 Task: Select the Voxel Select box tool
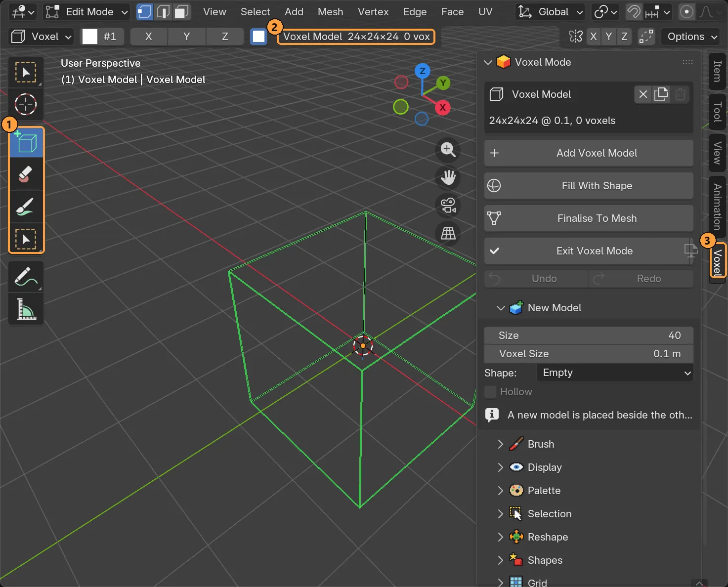tap(27, 239)
